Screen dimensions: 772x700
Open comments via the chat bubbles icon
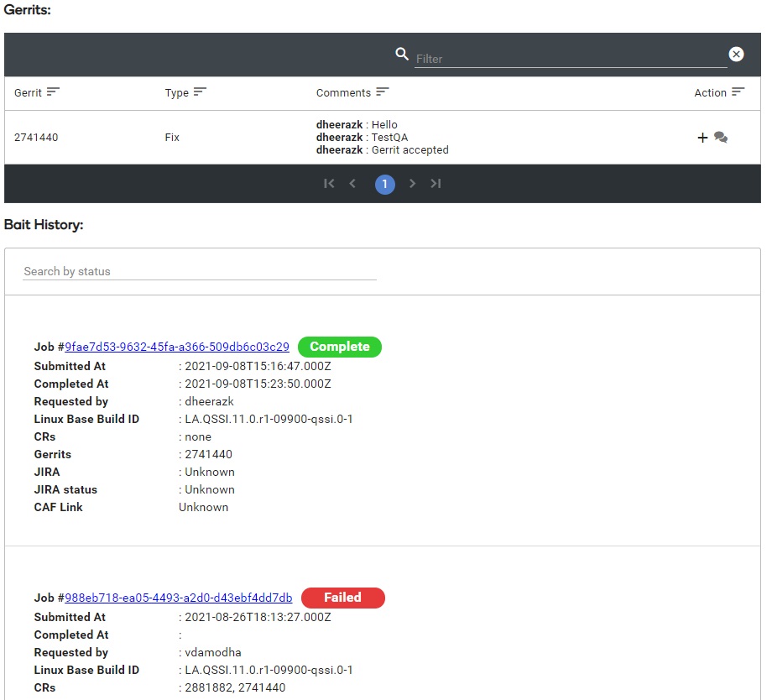point(720,138)
